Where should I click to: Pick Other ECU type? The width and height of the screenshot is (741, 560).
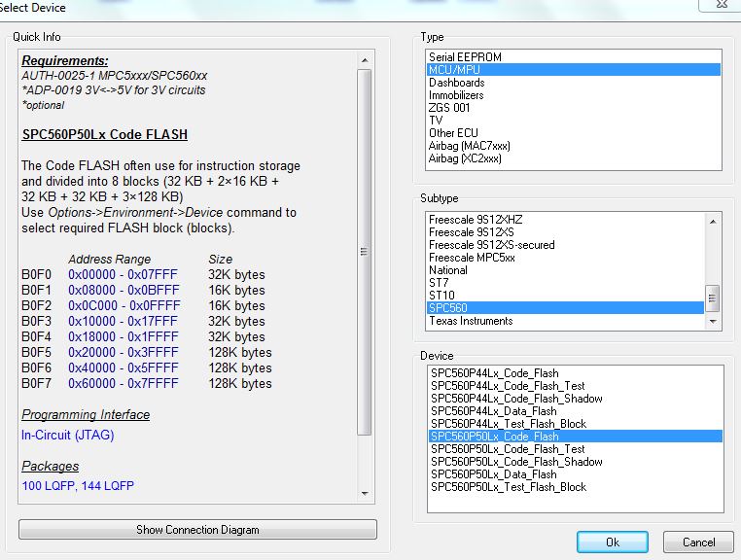click(x=573, y=133)
